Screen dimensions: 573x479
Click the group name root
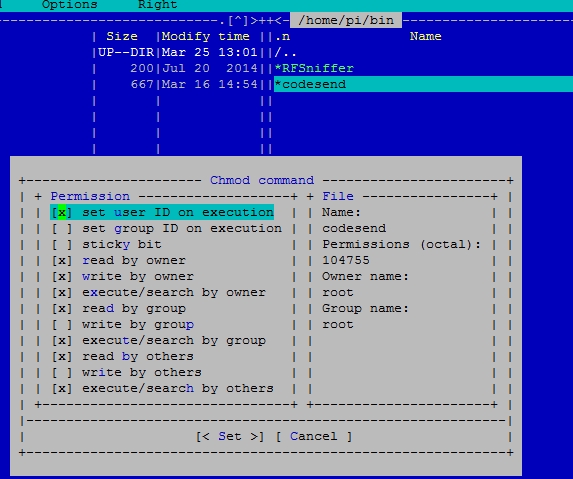click(x=338, y=324)
